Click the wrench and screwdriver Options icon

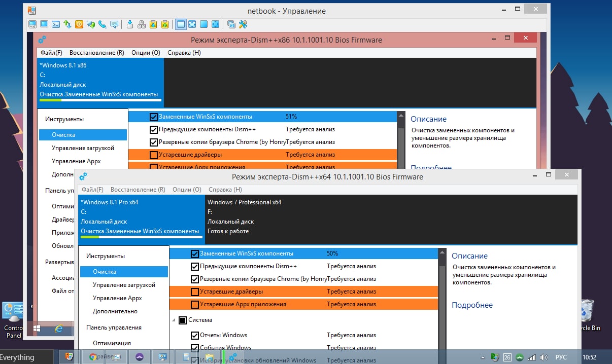pos(243,24)
